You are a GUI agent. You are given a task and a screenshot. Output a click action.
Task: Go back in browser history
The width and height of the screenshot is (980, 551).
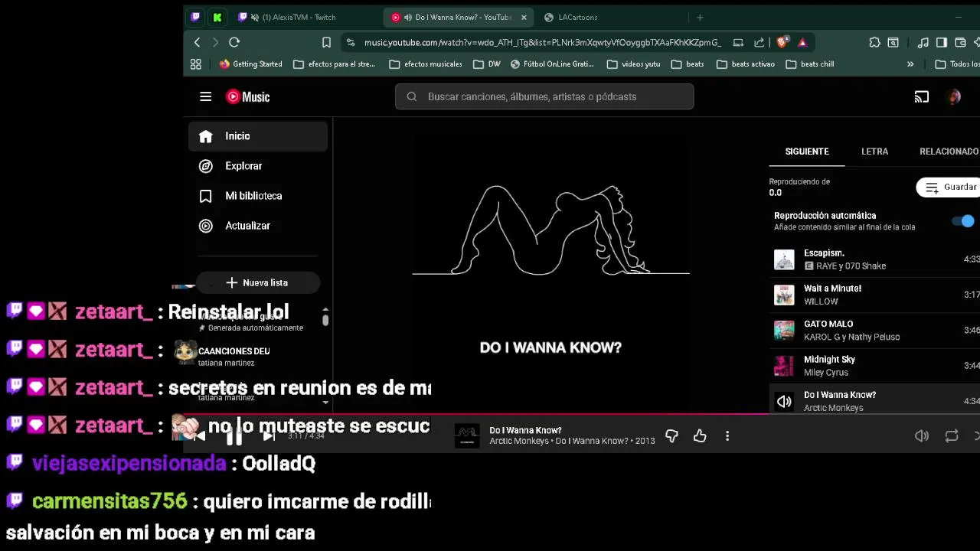click(197, 42)
